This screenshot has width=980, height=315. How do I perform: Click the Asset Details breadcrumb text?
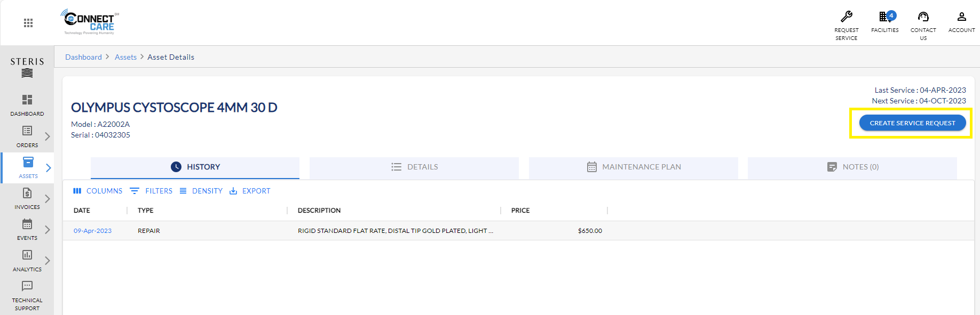(x=171, y=57)
